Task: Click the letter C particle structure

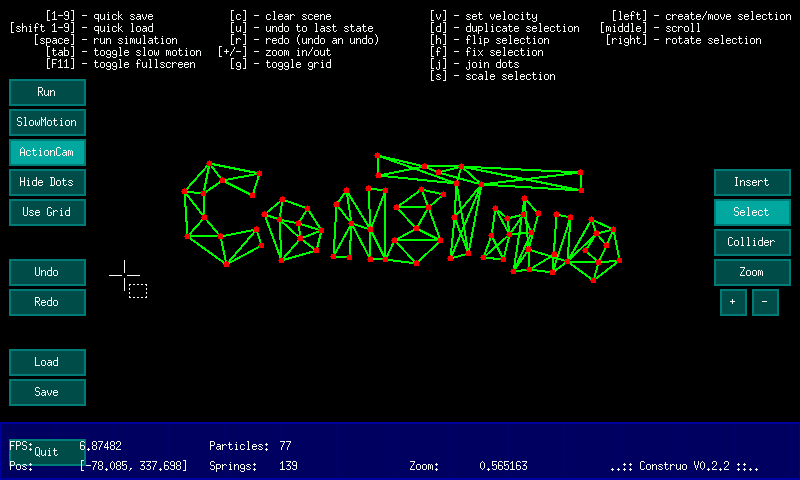Action: [223, 214]
